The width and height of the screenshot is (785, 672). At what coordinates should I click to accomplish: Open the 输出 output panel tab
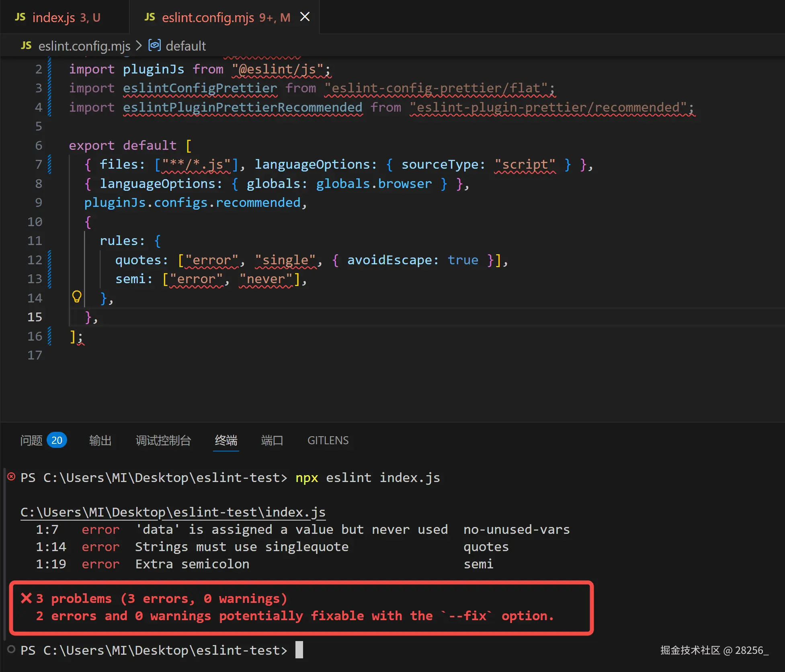pyautogui.click(x=100, y=440)
